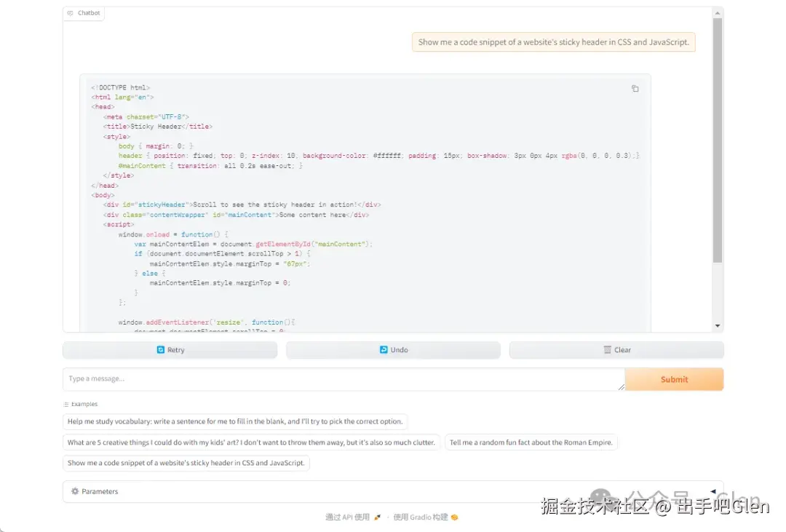Image resolution: width=786 pixels, height=532 pixels.
Task: Pick the sticky header code snippet example
Action: tap(186, 463)
